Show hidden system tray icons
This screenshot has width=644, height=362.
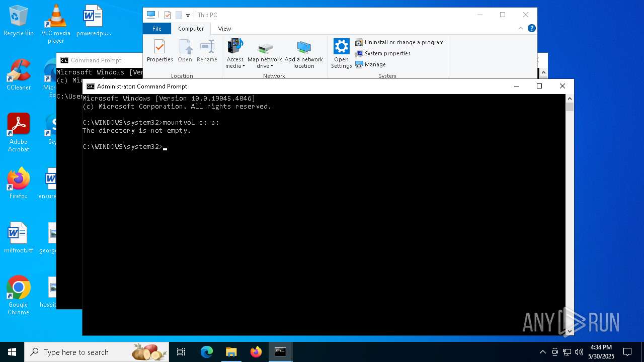pos(542,352)
